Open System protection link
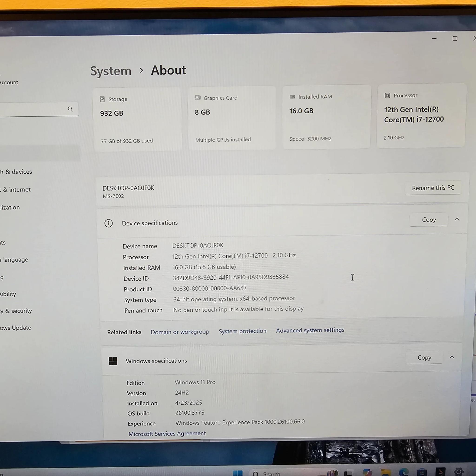Image resolution: width=476 pixels, height=476 pixels. (x=242, y=331)
